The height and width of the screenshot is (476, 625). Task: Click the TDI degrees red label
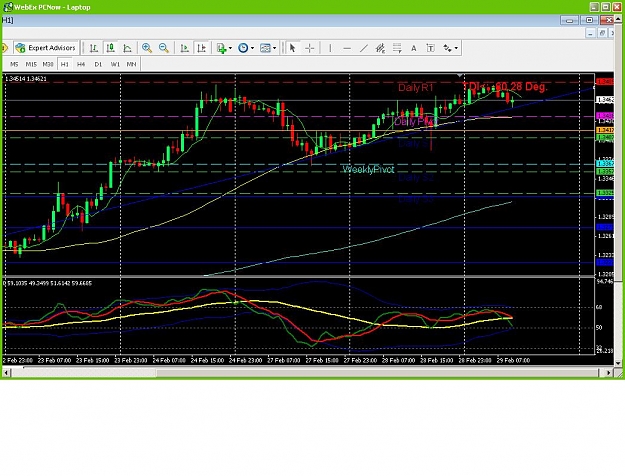pos(505,87)
